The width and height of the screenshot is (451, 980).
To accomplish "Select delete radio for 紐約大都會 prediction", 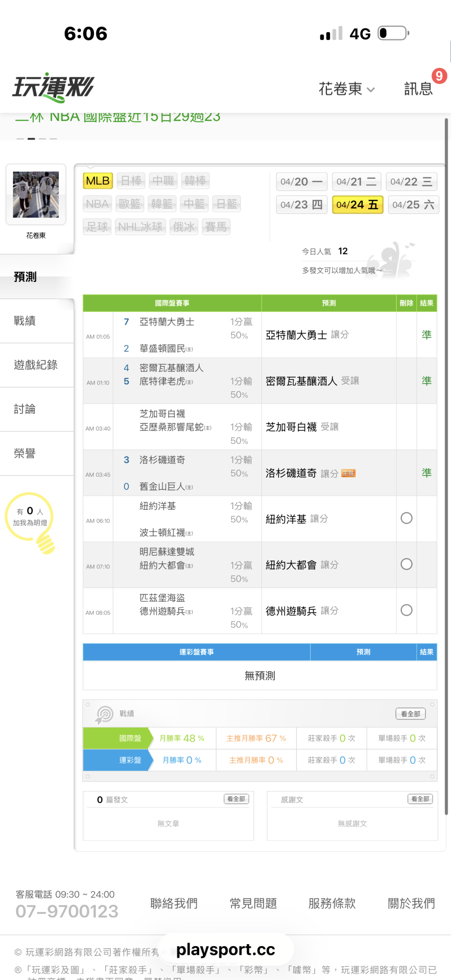I will 406,564.
